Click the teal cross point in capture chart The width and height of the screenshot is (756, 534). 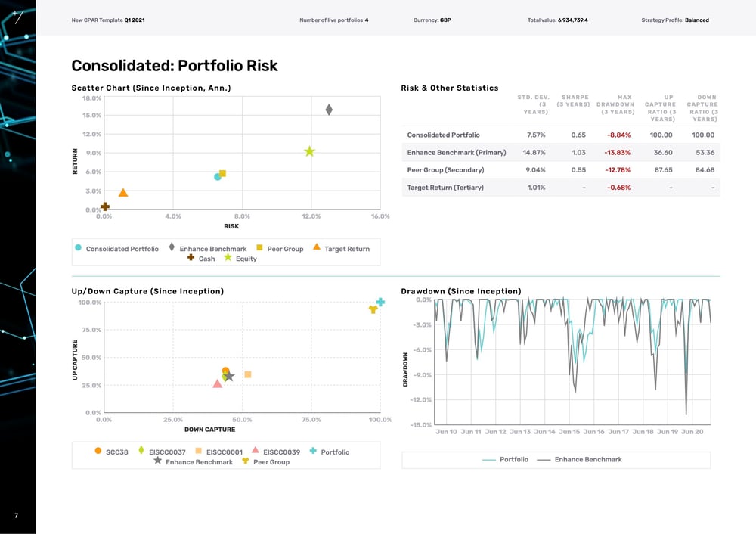point(380,302)
